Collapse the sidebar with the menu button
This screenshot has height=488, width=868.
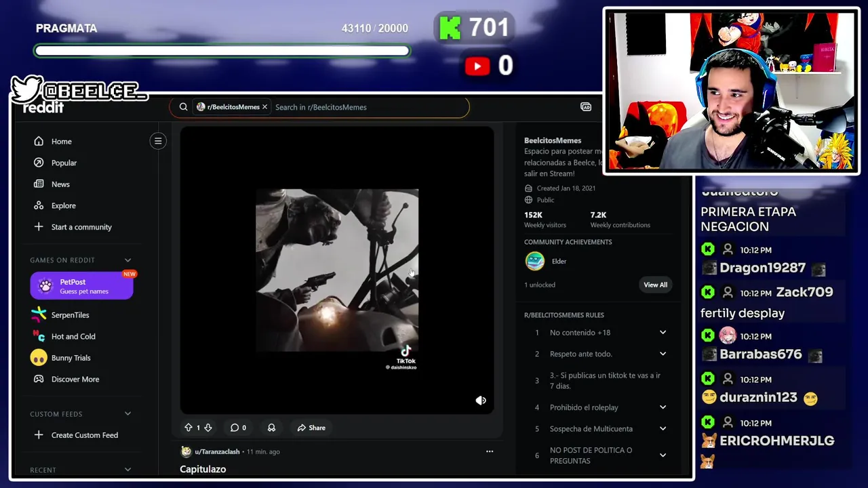(158, 141)
